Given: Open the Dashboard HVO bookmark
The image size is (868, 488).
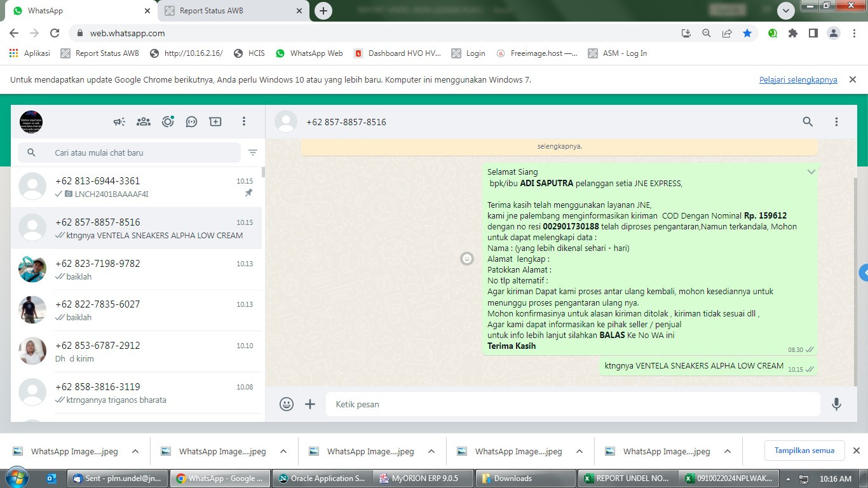Looking at the screenshot, I should click(x=397, y=53).
